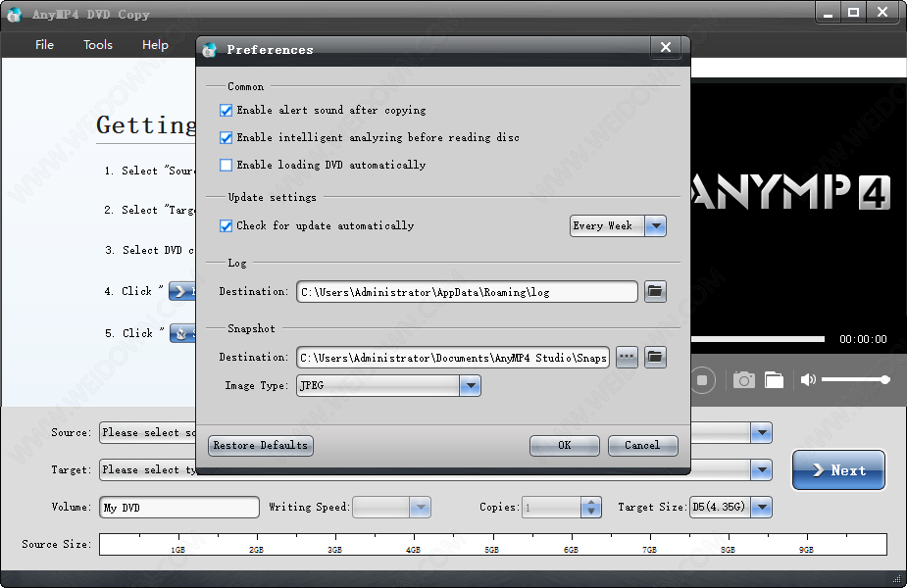Screen dimensions: 907x588
Task: Expand the Source dropdown arrow
Action: click(762, 432)
